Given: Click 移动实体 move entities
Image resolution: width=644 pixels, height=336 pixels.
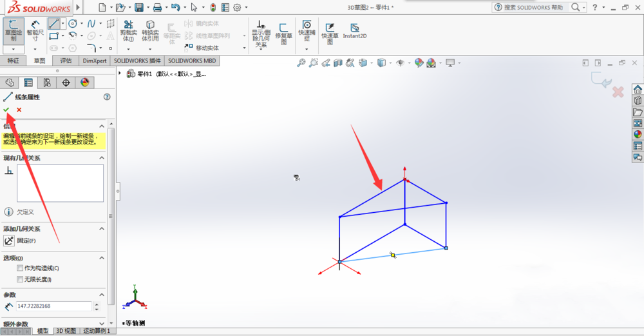Looking at the screenshot, I should (x=202, y=48).
